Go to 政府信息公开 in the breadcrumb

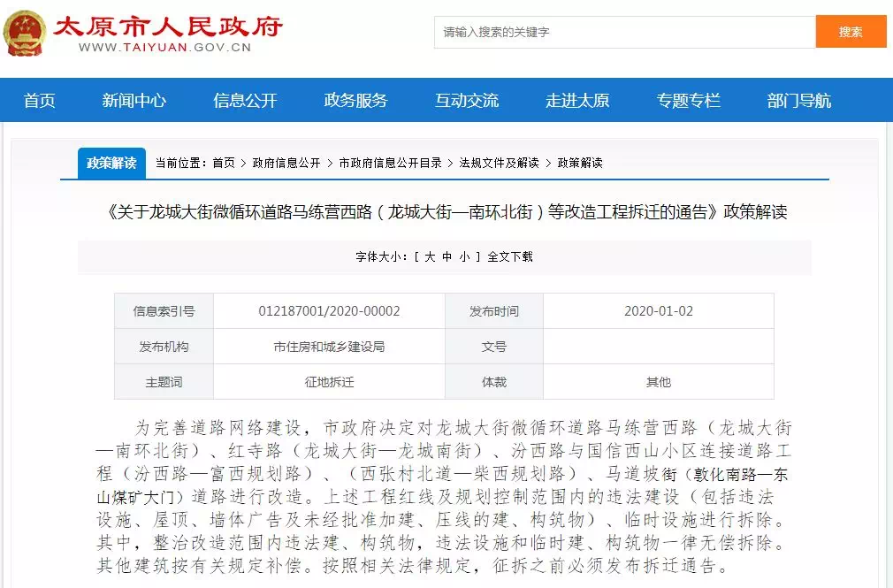[x=286, y=163]
